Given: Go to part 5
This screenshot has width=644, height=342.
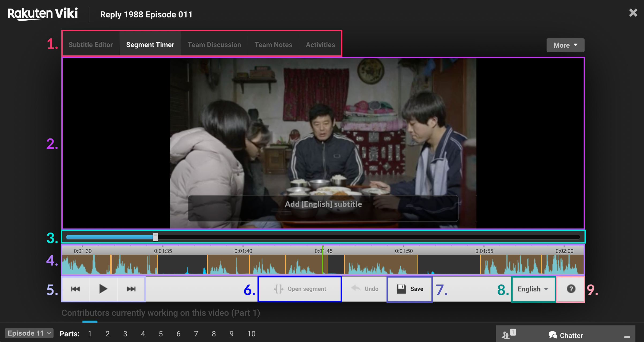Looking at the screenshot, I should (161, 334).
